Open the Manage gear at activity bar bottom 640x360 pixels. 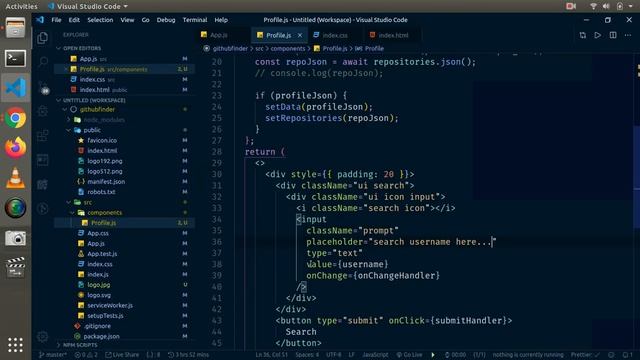tap(42, 337)
